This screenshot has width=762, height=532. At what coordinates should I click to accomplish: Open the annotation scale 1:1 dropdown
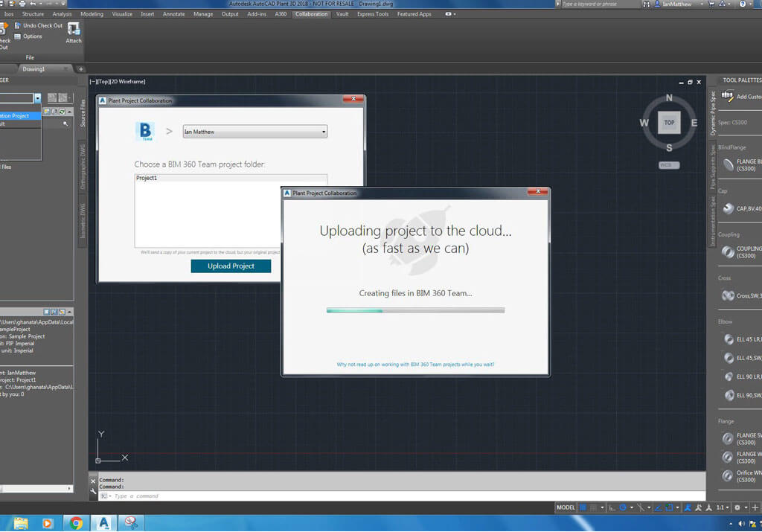pos(723,507)
